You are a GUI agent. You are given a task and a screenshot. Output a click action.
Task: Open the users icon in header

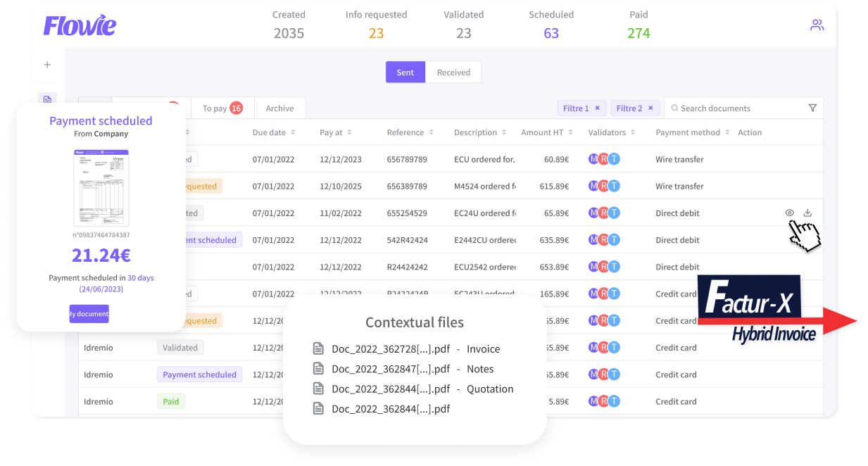pos(817,25)
